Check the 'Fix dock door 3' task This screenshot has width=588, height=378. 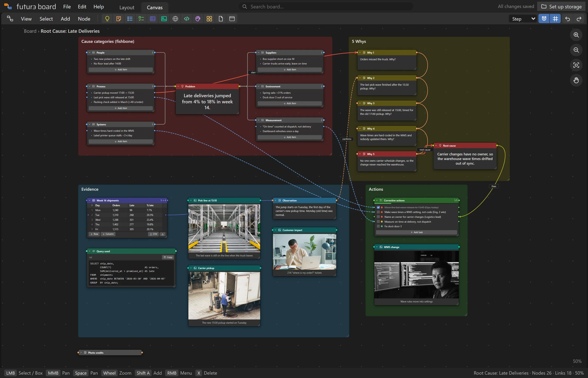click(378, 226)
